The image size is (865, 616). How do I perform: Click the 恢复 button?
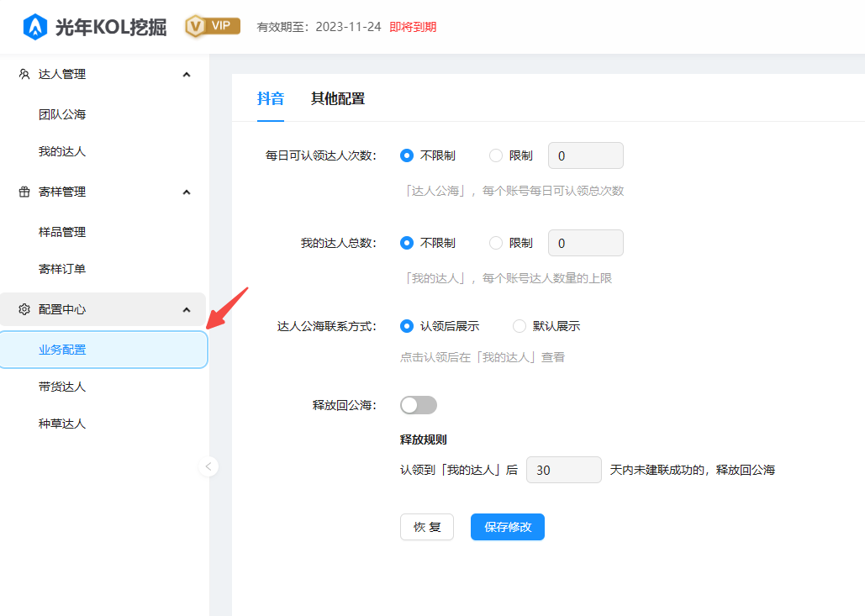click(x=427, y=527)
